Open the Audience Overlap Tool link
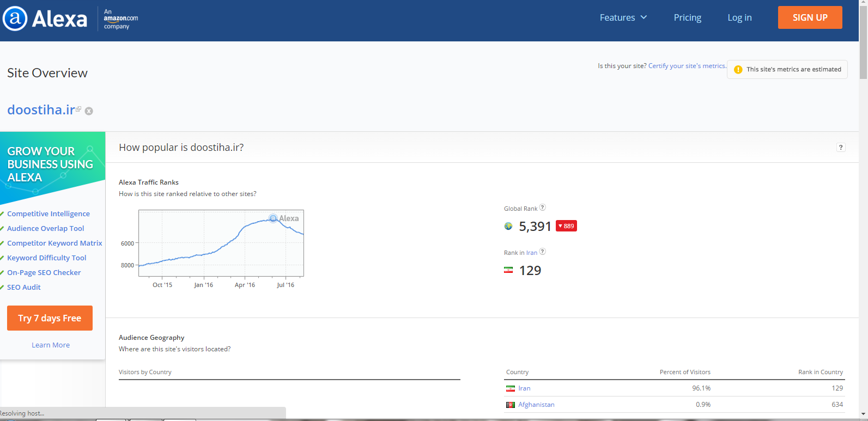Screen dimensions: 868x421 (x=46, y=229)
